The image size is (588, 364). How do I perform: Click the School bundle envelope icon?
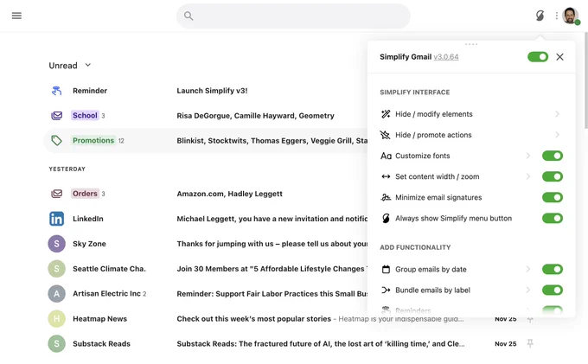[56, 116]
